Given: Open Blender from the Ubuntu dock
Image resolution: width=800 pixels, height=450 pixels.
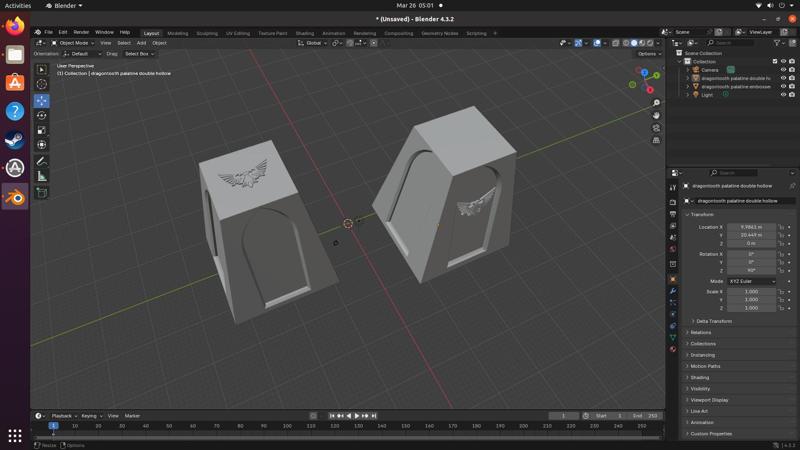Looking at the screenshot, I should [x=15, y=197].
